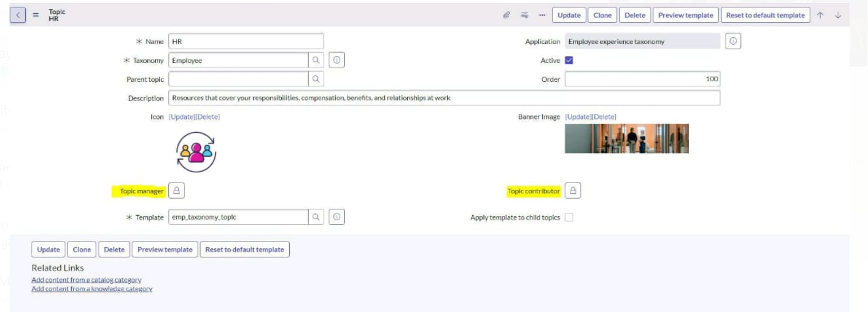Focus the Description text field
The width and height of the screenshot is (868, 312).
(444, 98)
